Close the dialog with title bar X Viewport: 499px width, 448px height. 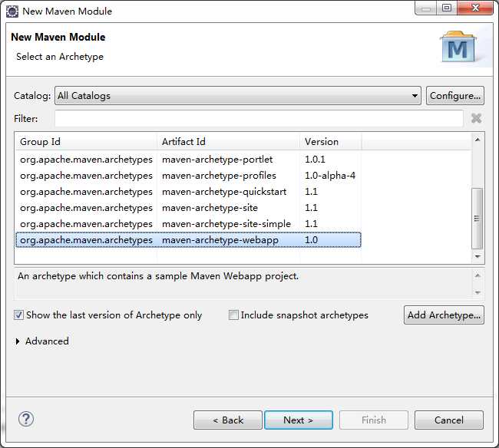click(475, 8)
